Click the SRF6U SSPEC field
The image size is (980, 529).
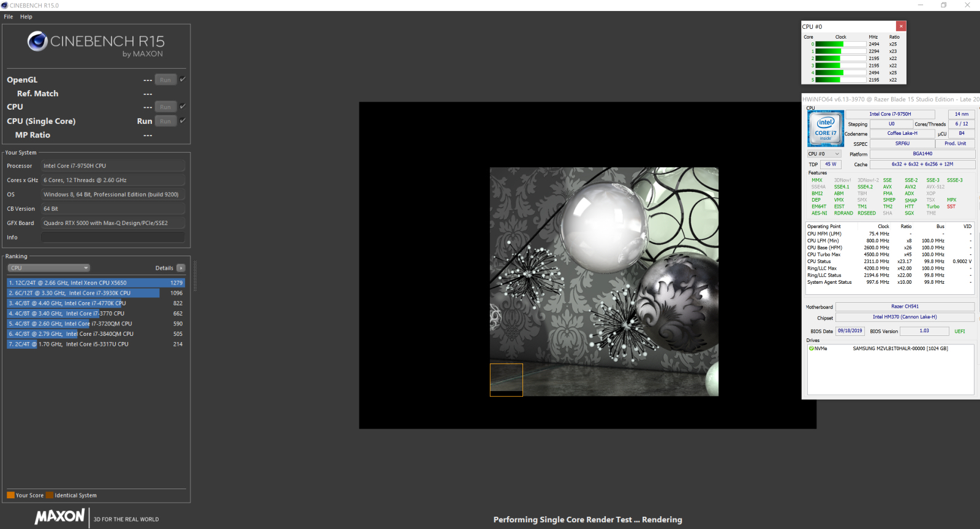[x=902, y=143]
